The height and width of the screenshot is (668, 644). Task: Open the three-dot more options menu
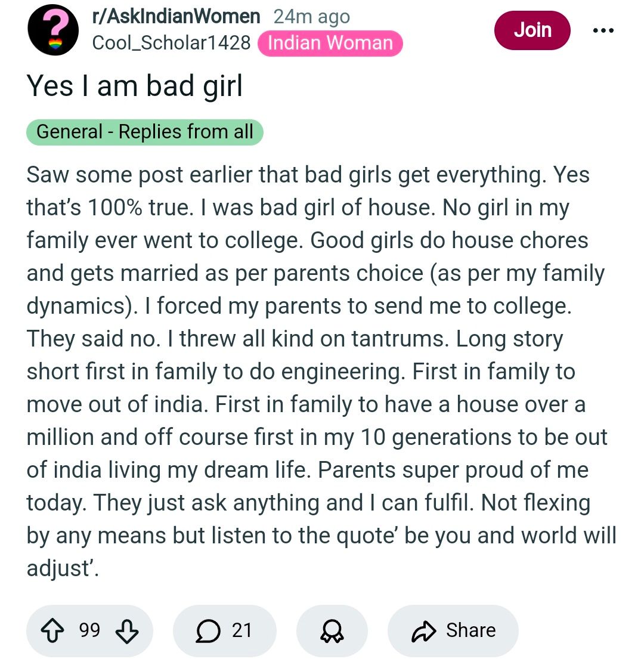(x=603, y=30)
